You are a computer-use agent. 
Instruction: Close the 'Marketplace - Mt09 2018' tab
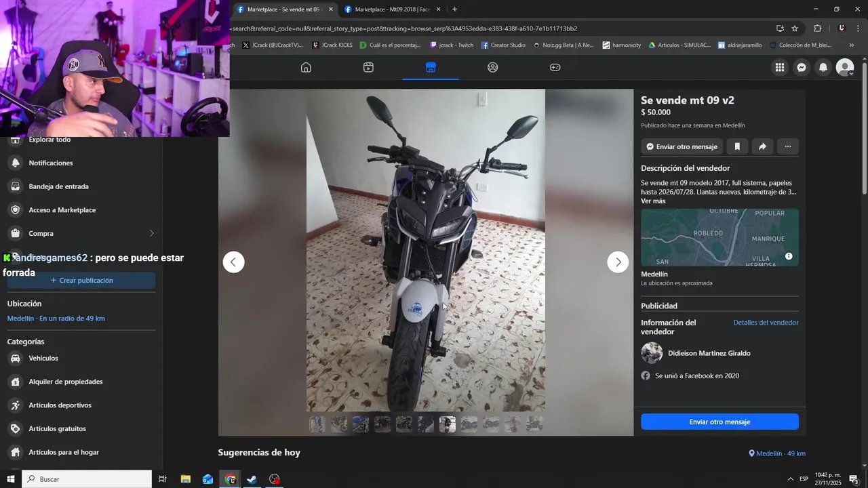(x=438, y=9)
